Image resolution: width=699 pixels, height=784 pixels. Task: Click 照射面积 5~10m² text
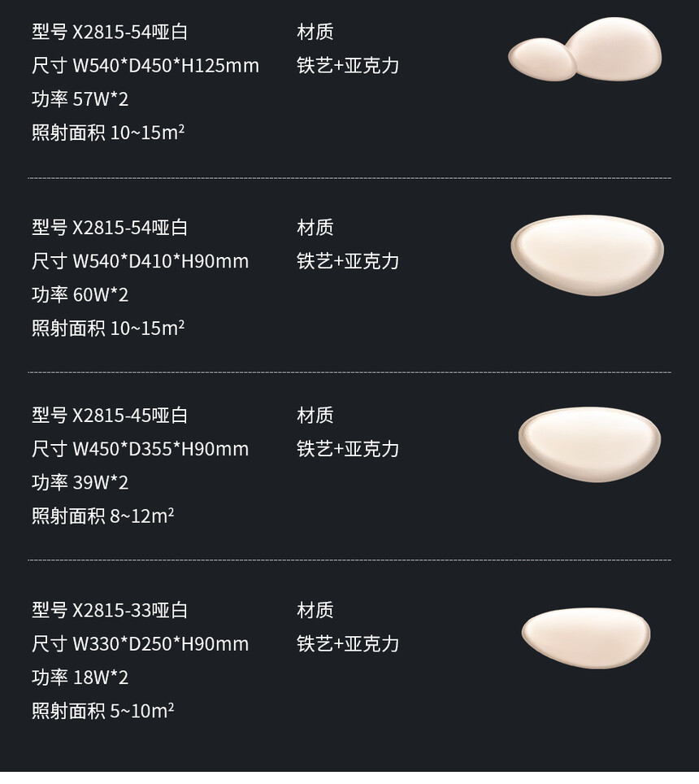tap(103, 711)
